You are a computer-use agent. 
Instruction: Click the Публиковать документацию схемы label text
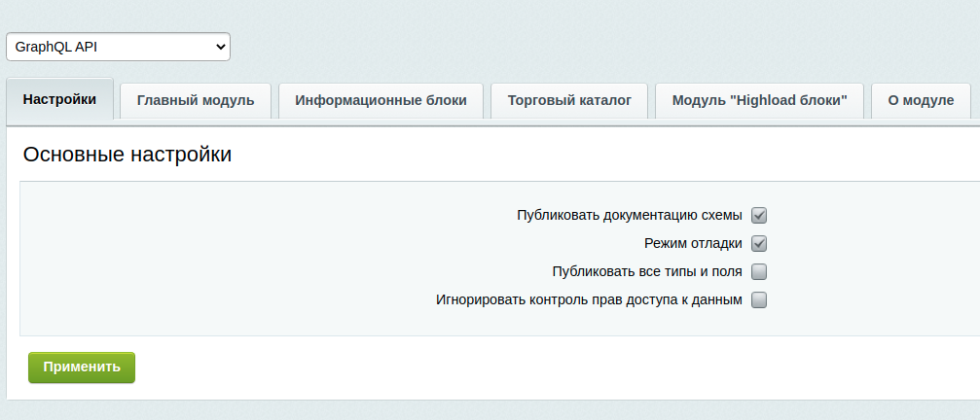(x=629, y=215)
